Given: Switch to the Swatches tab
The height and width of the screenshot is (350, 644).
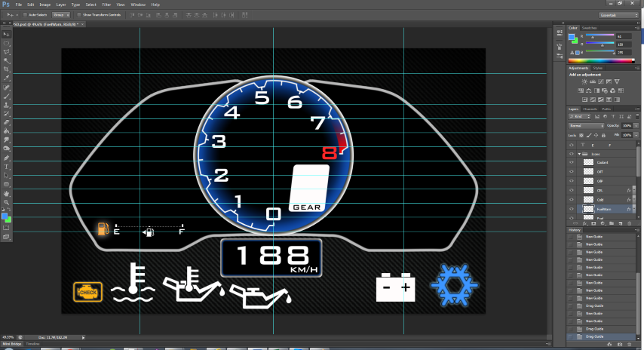Looking at the screenshot, I should coord(589,28).
